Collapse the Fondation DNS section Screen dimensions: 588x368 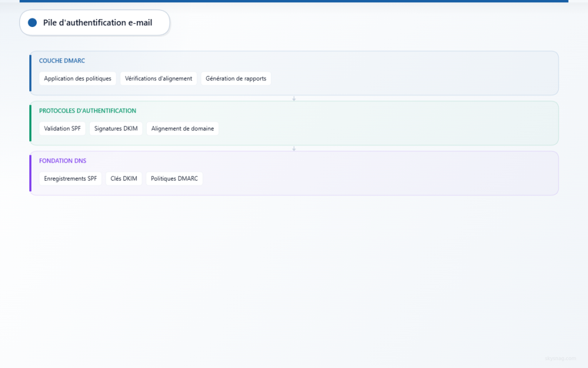63,160
